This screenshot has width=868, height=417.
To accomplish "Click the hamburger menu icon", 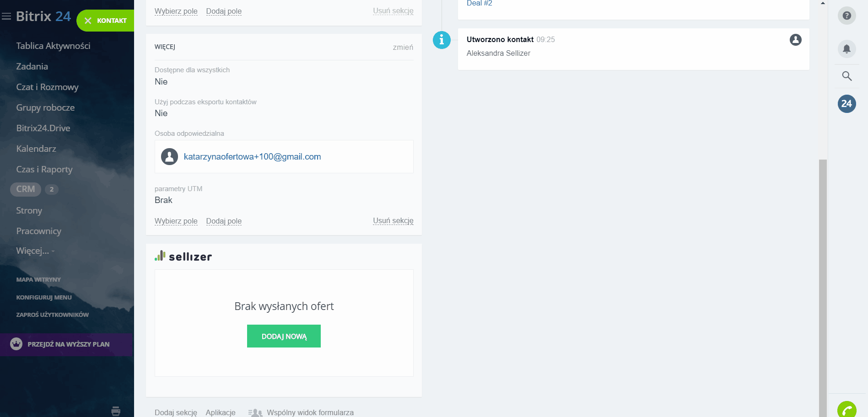I will [6, 17].
